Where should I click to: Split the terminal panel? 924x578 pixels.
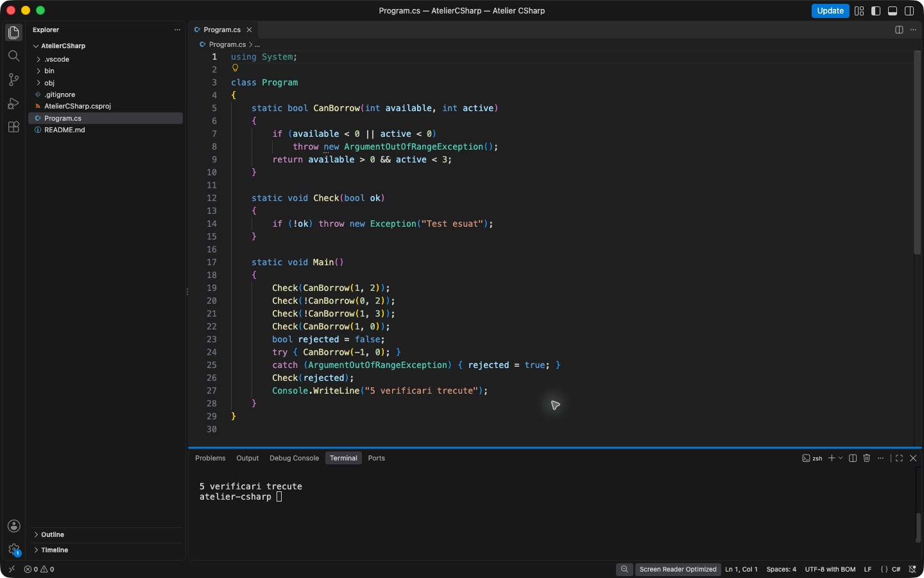tap(853, 458)
